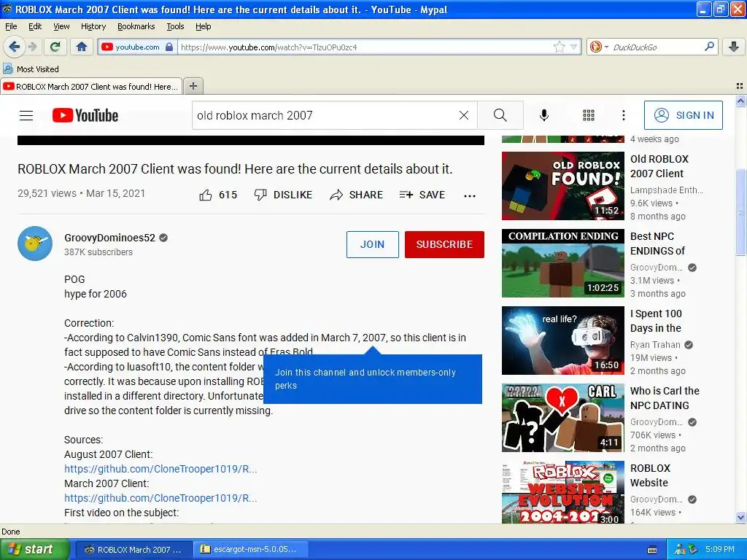The image size is (747, 560).
Task: Open COMPILATION ENDING video thumbnail
Action: point(563,262)
